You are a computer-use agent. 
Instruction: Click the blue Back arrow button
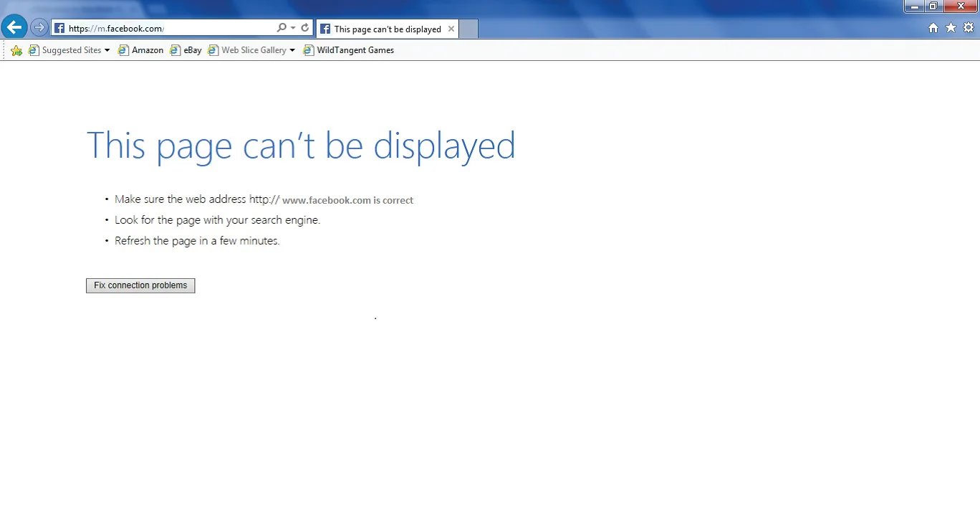coord(14,28)
